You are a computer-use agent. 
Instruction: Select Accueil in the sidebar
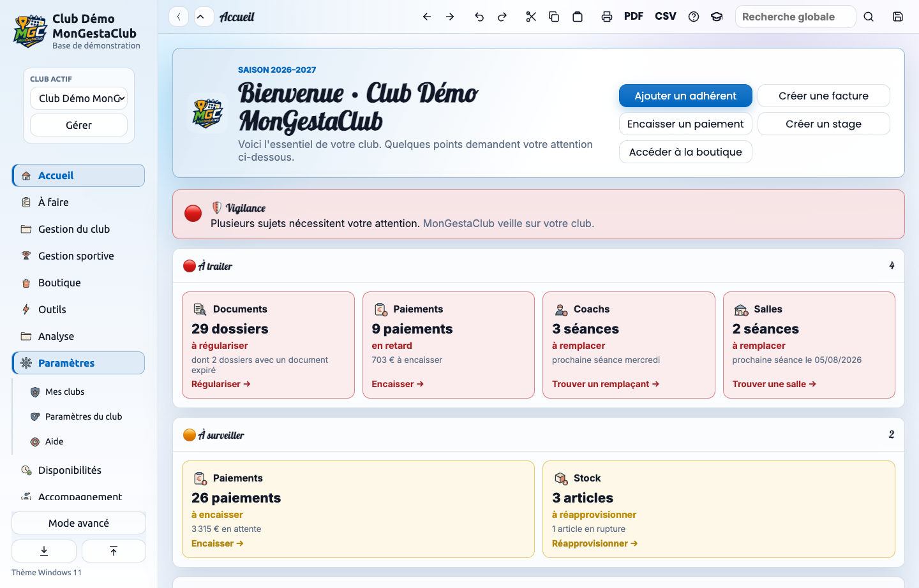pyautogui.click(x=78, y=175)
